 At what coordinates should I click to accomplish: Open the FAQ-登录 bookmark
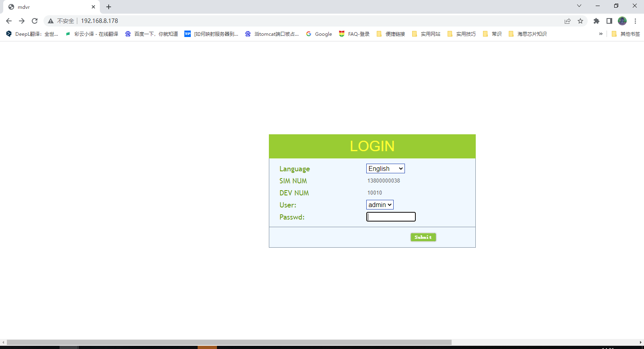click(x=354, y=34)
